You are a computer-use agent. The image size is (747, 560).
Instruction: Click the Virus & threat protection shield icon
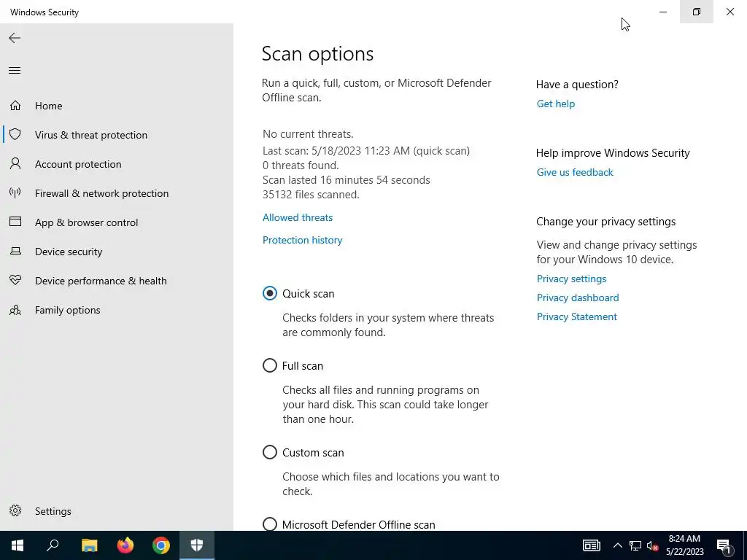pyautogui.click(x=15, y=134)
